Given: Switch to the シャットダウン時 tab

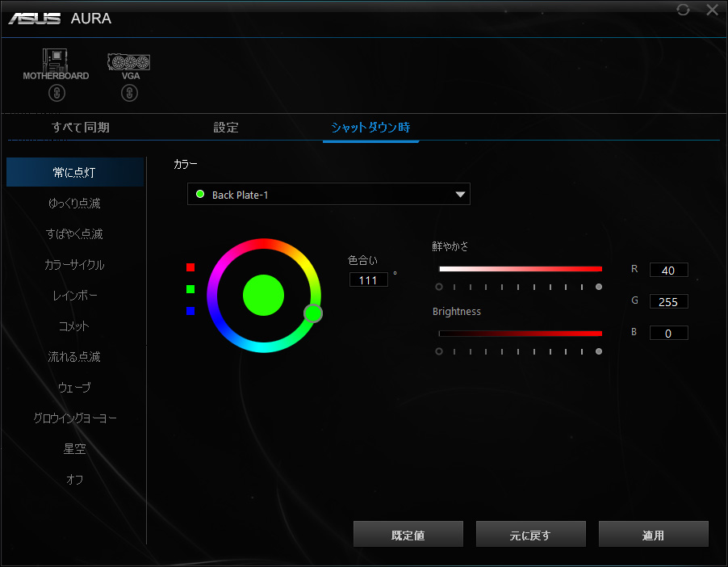Looking at the screenshot, I should pos(370,128).
